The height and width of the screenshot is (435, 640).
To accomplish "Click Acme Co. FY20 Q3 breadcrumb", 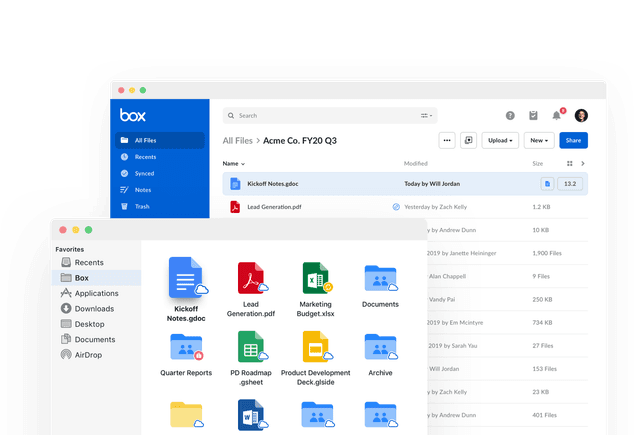I will coord(300,141).
